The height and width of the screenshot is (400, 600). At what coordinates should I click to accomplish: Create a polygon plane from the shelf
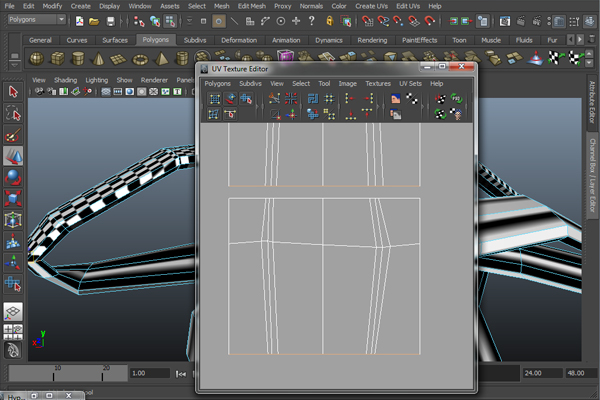(118, 59)
